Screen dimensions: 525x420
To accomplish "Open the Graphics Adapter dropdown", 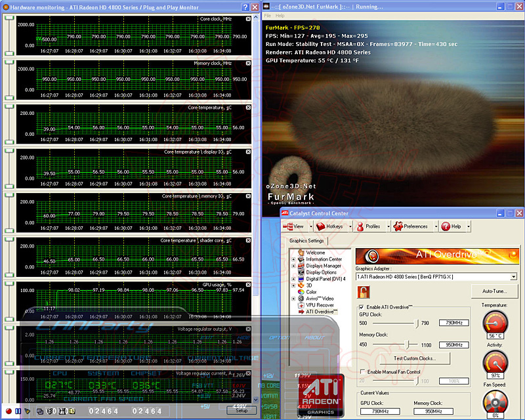I will tap(513, 277).
